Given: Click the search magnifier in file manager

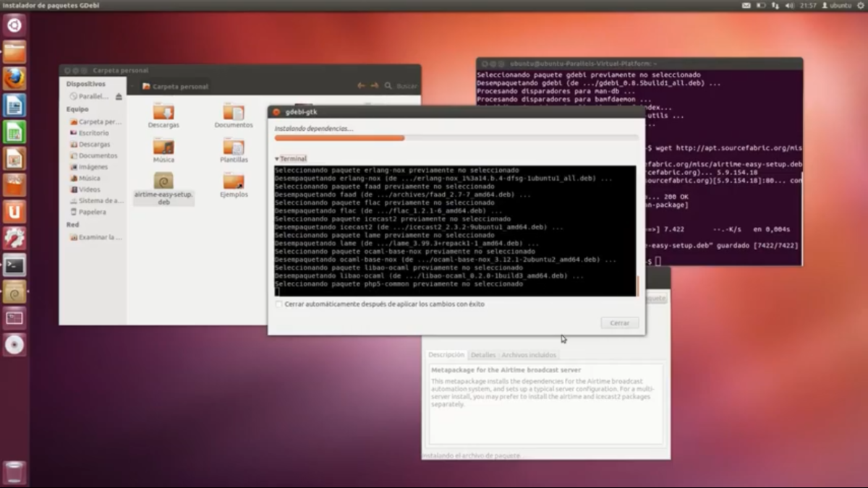Looking at the screenshot, I should (388, 86).
